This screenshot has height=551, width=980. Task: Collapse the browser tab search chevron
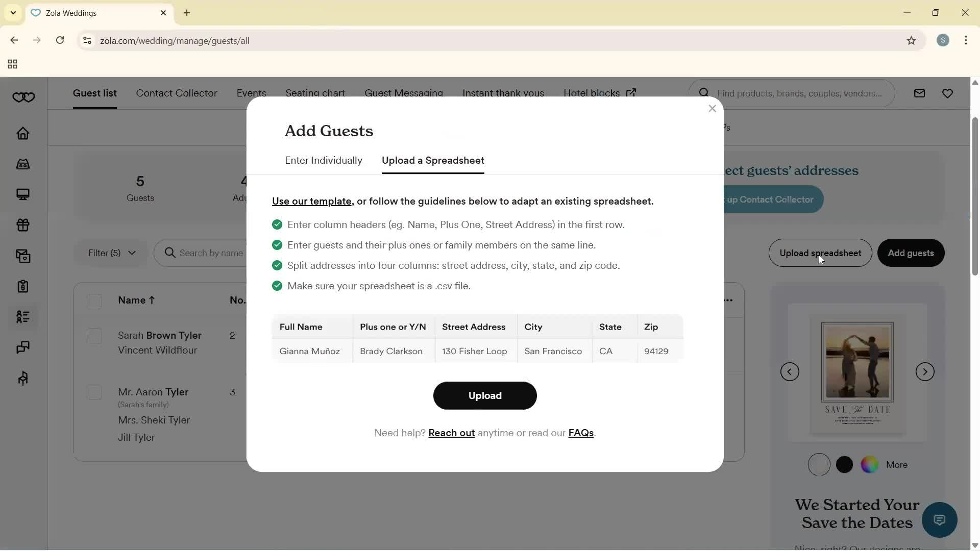coord(13,13)
